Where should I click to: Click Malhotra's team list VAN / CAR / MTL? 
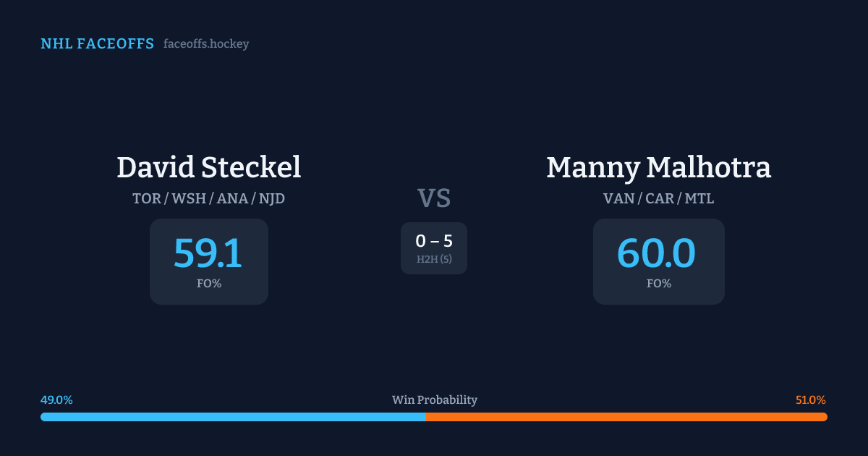click(x=658, y=198)
